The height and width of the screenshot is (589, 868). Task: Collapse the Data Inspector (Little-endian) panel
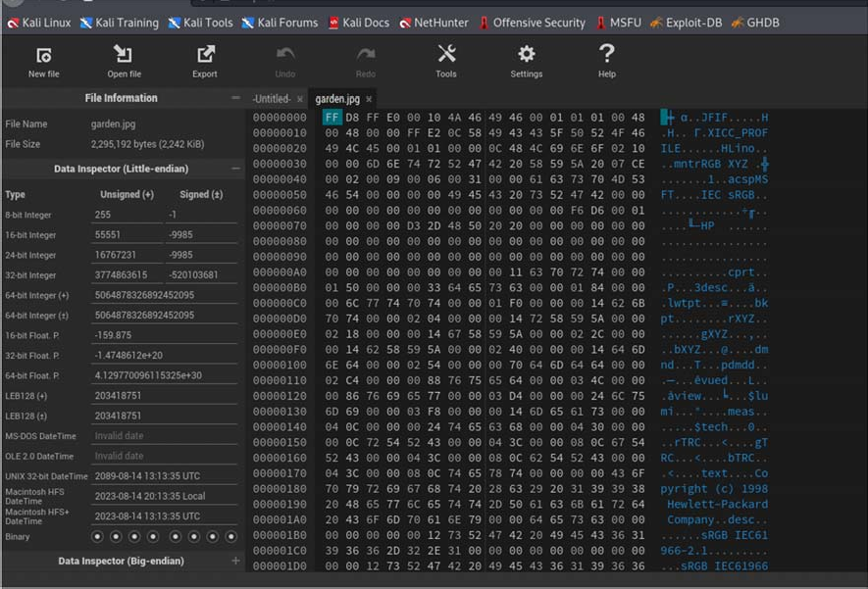coord(235,169)
